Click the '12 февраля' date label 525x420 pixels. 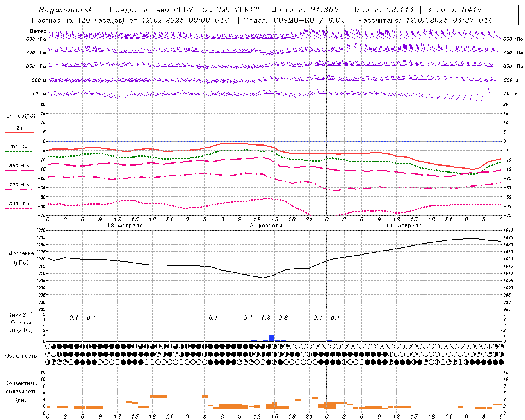pyautogui.click(x=125, y=226)
